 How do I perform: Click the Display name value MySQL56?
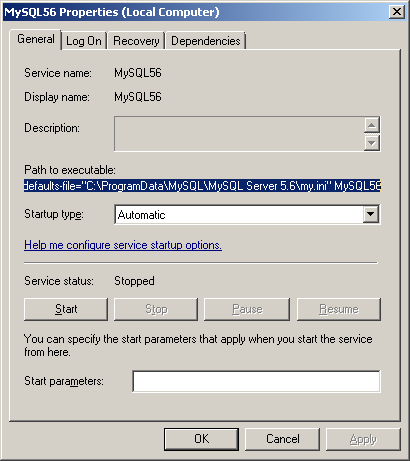[x=138, y=97]
